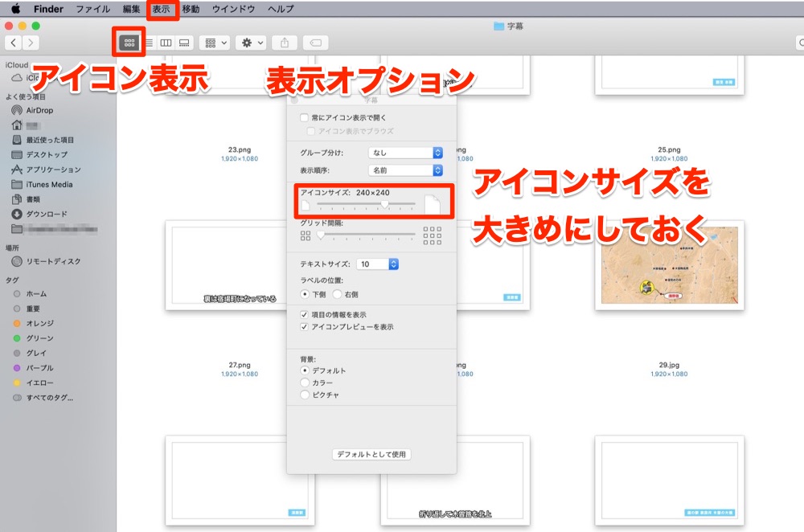Open the ファイル menu
Screen dimensions: 804x532
point(92,9)
